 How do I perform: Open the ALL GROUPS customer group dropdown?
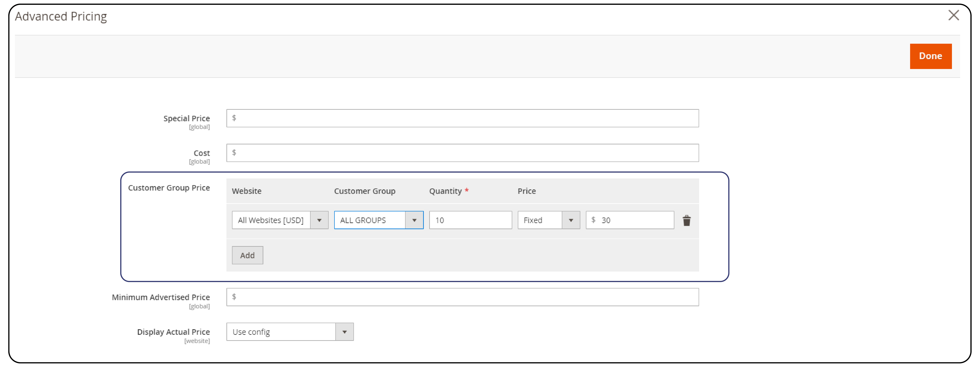[379, 220]
